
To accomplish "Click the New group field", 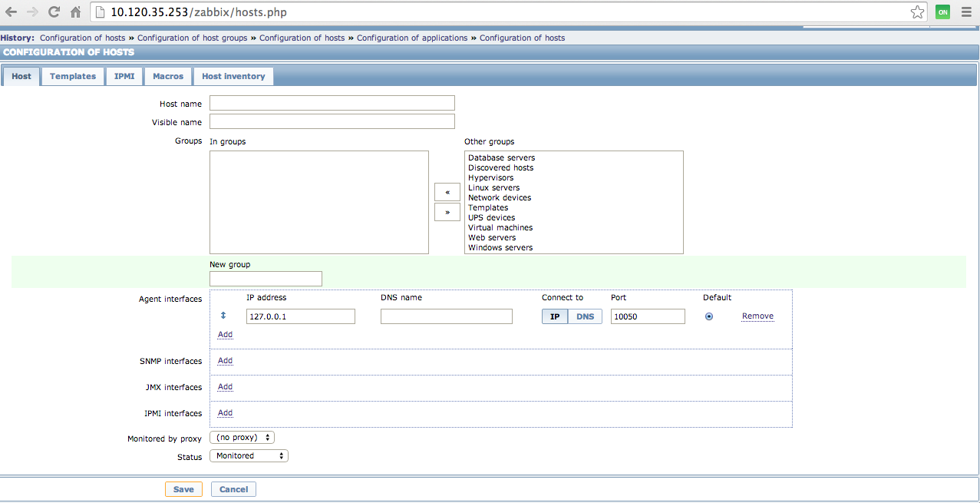I will (266, 279).
